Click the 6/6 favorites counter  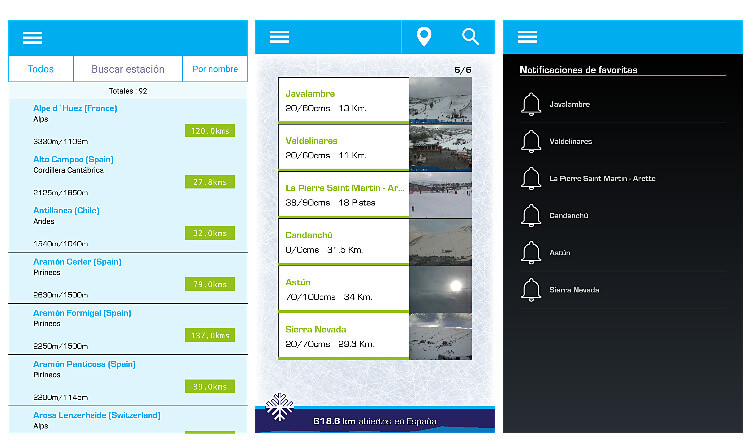(x=463, y=70)
